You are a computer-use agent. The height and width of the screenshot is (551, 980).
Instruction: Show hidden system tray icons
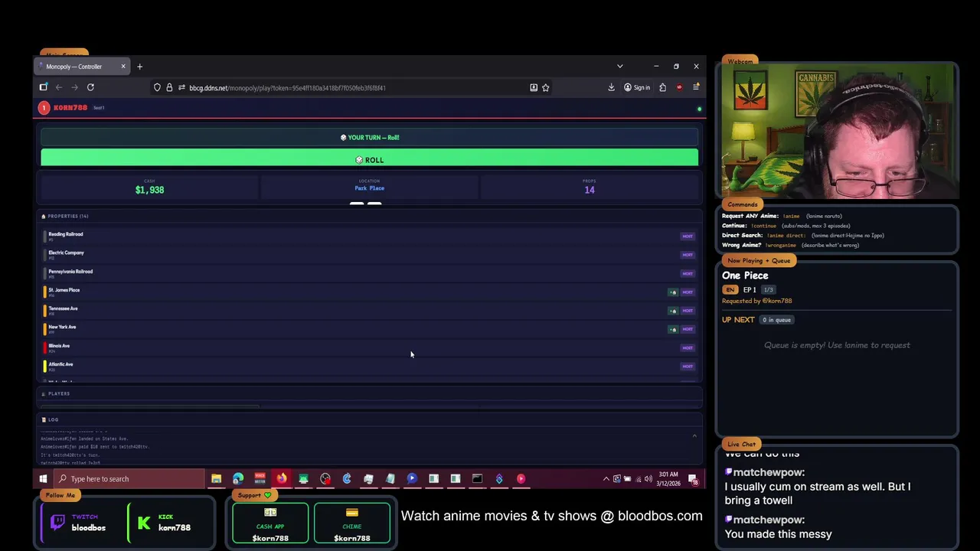click(606, 479)
